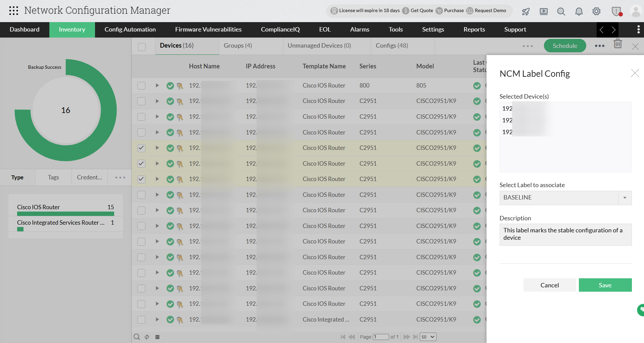This screenshot has width=644, height=343.
Task: Open the video tutorials icon
Action: (x=543, y=11)
